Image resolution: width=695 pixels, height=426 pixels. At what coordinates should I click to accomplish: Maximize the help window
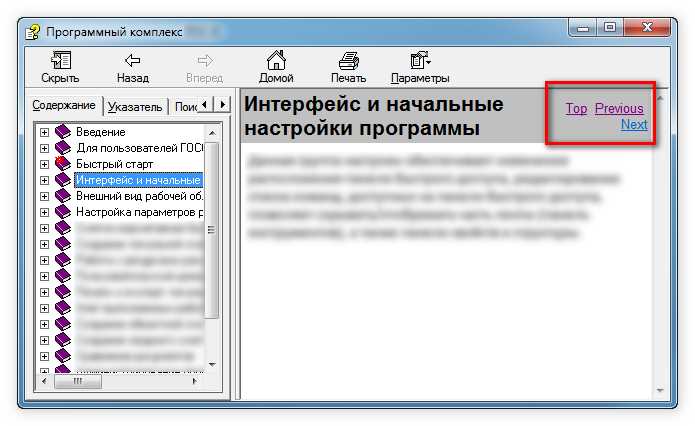(x=610, y=27)
